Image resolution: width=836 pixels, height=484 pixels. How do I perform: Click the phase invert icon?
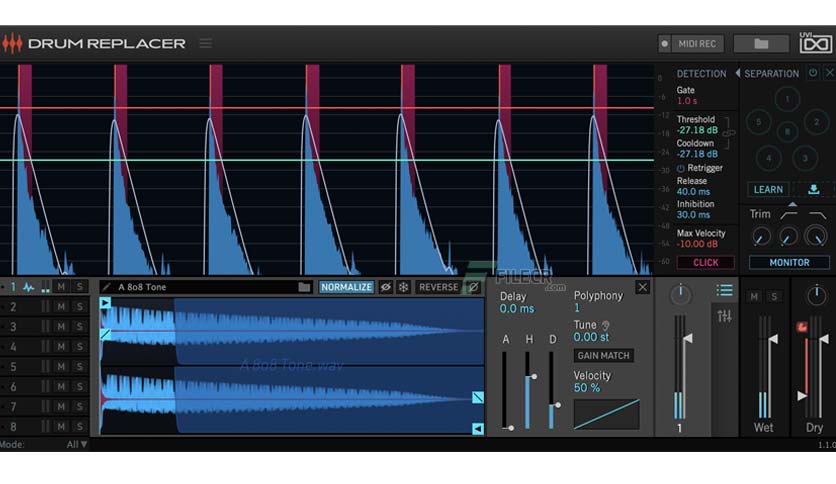point(473,287)
